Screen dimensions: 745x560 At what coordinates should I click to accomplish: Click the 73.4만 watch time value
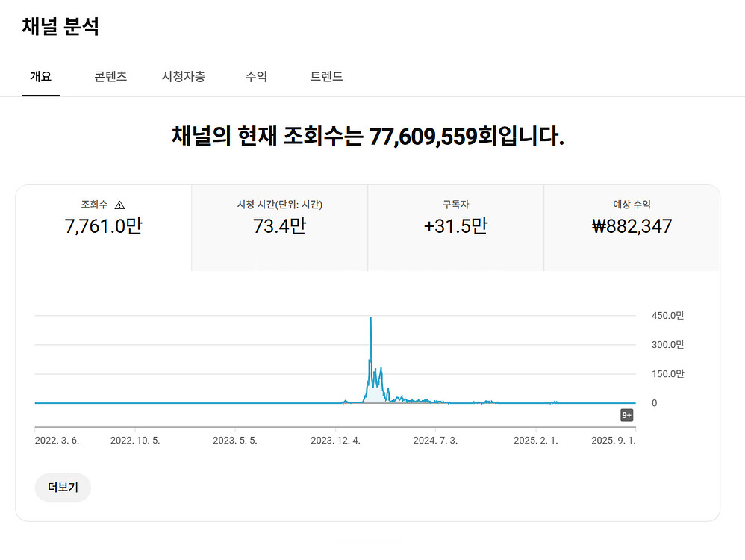pos(279,226)
